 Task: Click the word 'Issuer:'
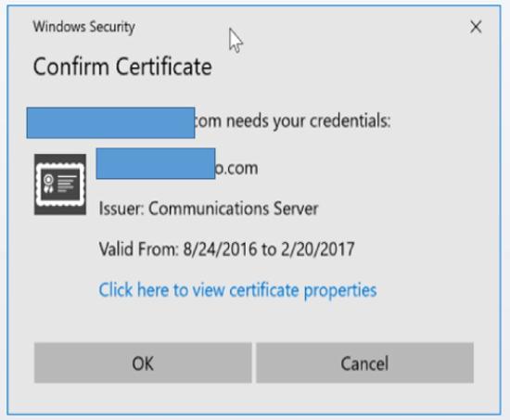[x=121, y=209]
